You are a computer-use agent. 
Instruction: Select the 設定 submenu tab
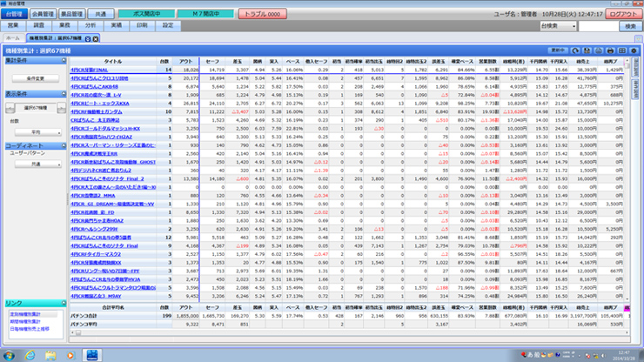click(168, 25)
